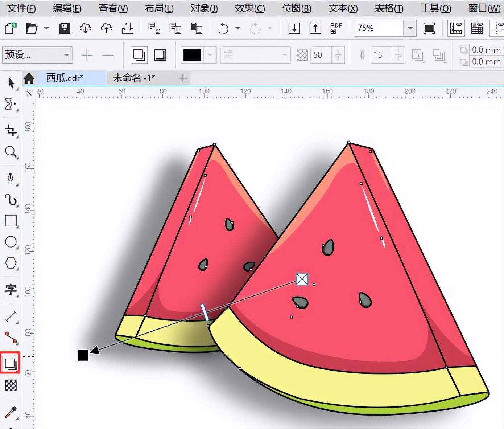Go to the home welcome screen icon
The width and height of the screenshot is (504, 429).
[x=29, y=78]
